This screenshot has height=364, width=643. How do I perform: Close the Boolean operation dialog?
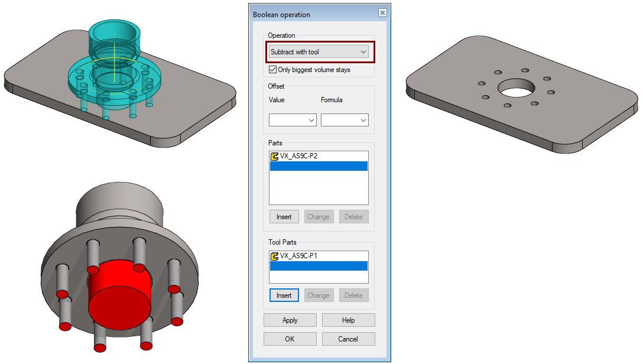[x=382, y=13]
